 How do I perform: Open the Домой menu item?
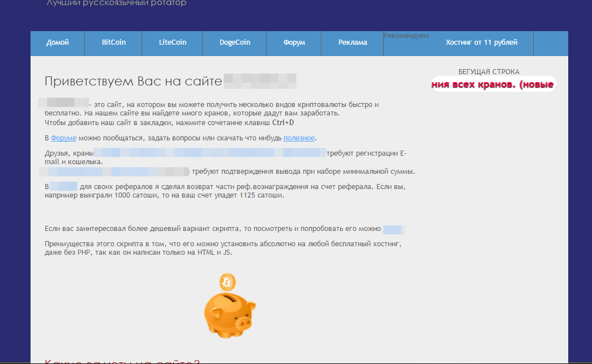tap(57, 42)
